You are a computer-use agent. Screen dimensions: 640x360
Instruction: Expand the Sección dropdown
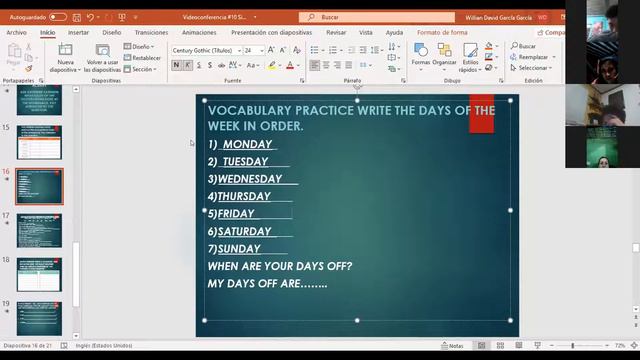(140, 69)
